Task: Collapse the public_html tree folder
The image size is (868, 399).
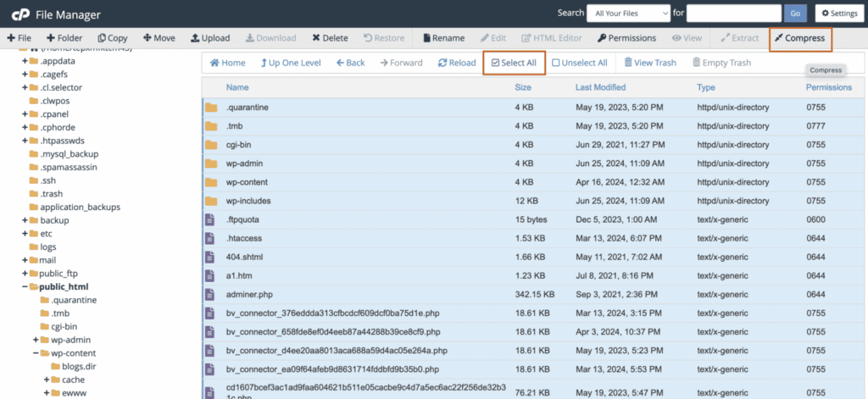Action: point(25,286)
